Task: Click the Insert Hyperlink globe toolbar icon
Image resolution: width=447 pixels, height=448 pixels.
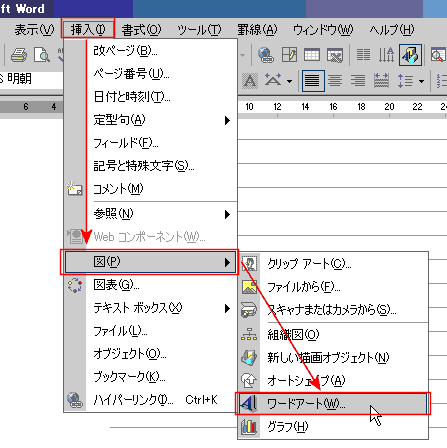Action: pyautogui.click(x=266, y=55)
